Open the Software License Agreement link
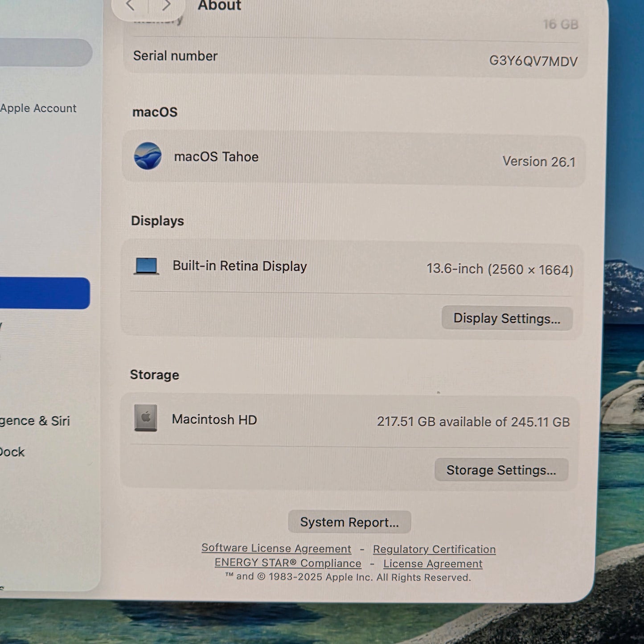This screenshot has height=644, width=644. (x=276, y=548)
